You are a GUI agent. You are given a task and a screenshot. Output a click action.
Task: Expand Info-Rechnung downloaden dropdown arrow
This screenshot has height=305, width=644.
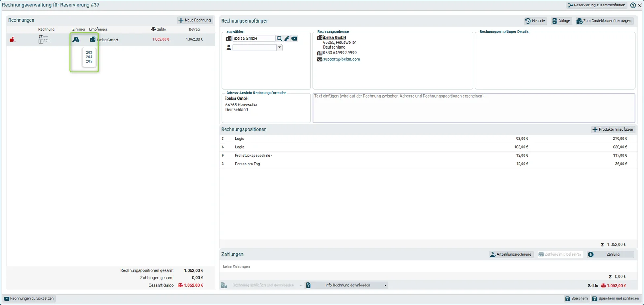click(x=385, y=285)
